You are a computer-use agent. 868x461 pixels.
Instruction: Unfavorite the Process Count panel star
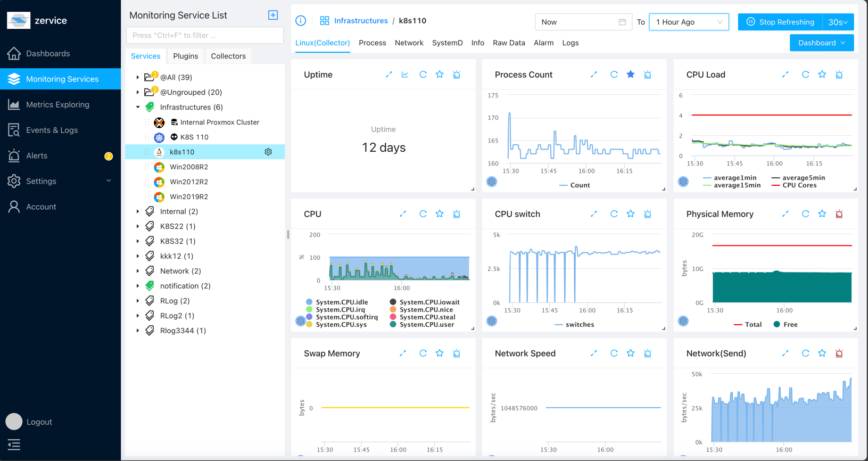coord(630,75)
